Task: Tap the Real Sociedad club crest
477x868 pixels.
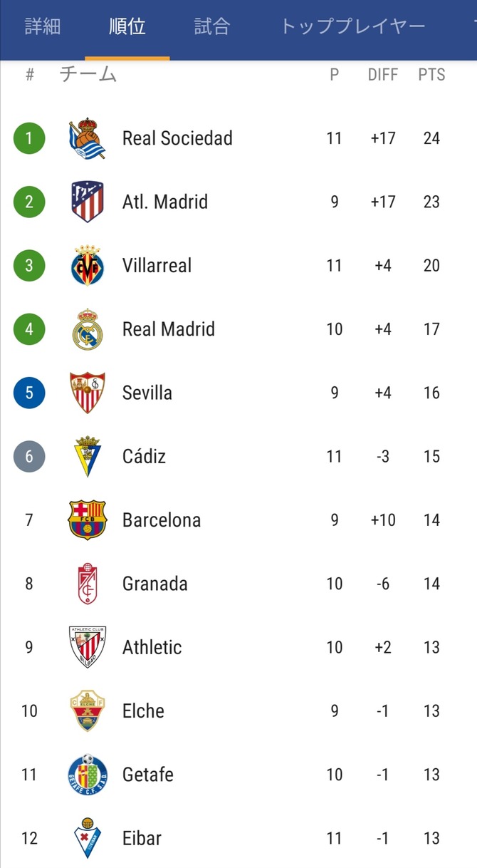Action: [x=88, y=138]
